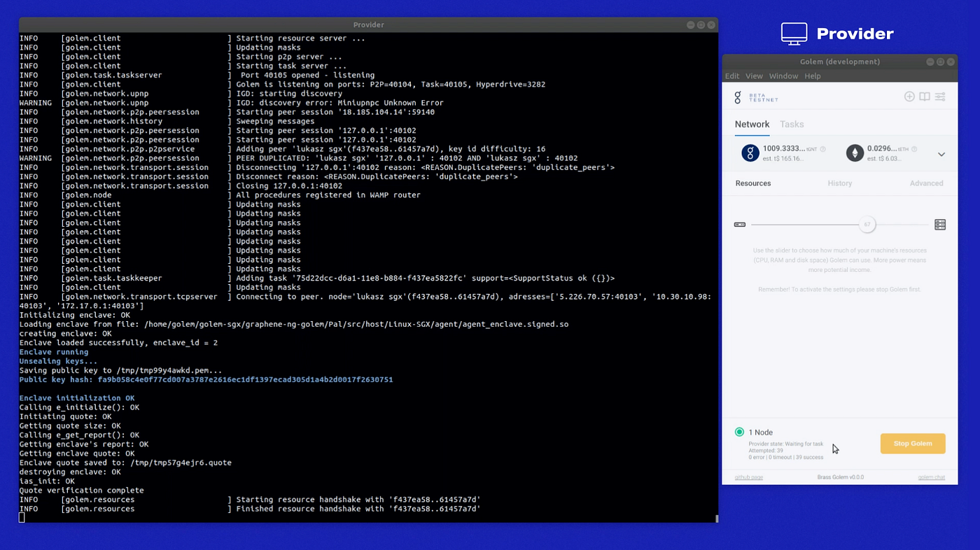Click the 1 Node label
Viewport: 980px width, 550px height.
point(761,432)
